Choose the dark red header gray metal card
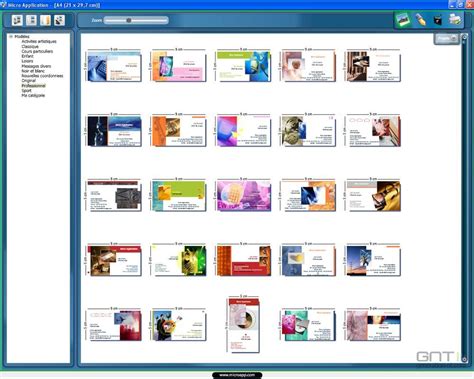Image resolution: width=474 pixels, height=379 pixels. pyautogui.click(x=114, y=196)
